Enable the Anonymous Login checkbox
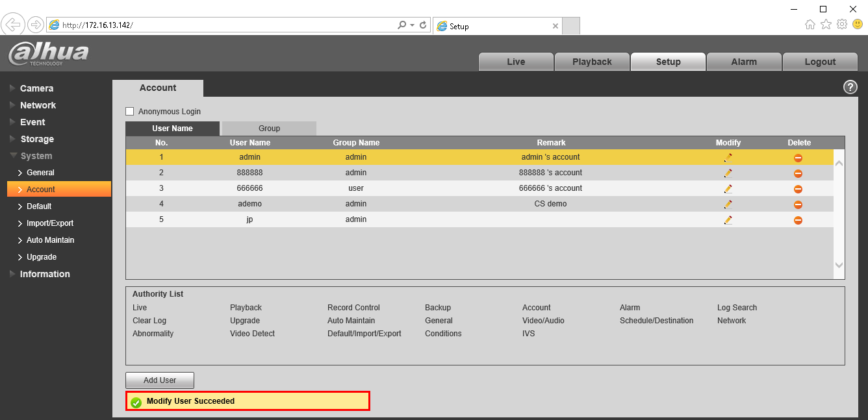The width and height of the screenshot is (868, 420). click(x=130, y=112)
